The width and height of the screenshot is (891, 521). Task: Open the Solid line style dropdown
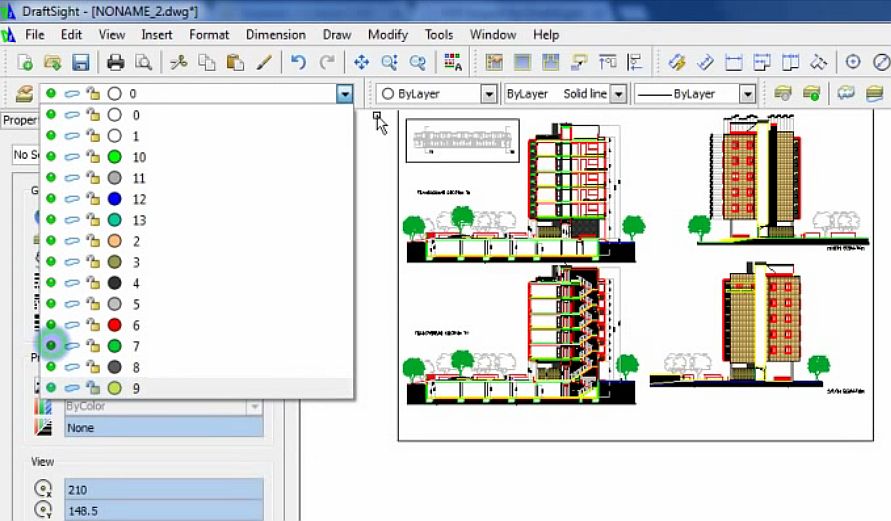pos(618,94)
